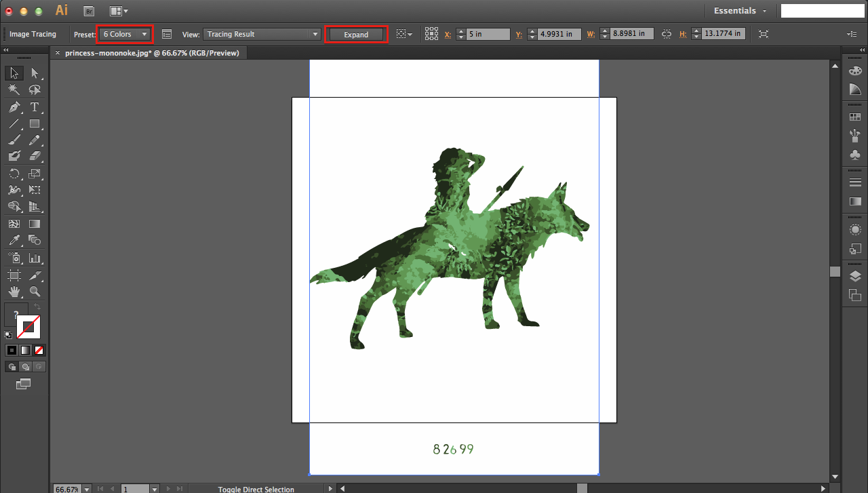
Task: Select the Zoom tool
Action: 35,292
